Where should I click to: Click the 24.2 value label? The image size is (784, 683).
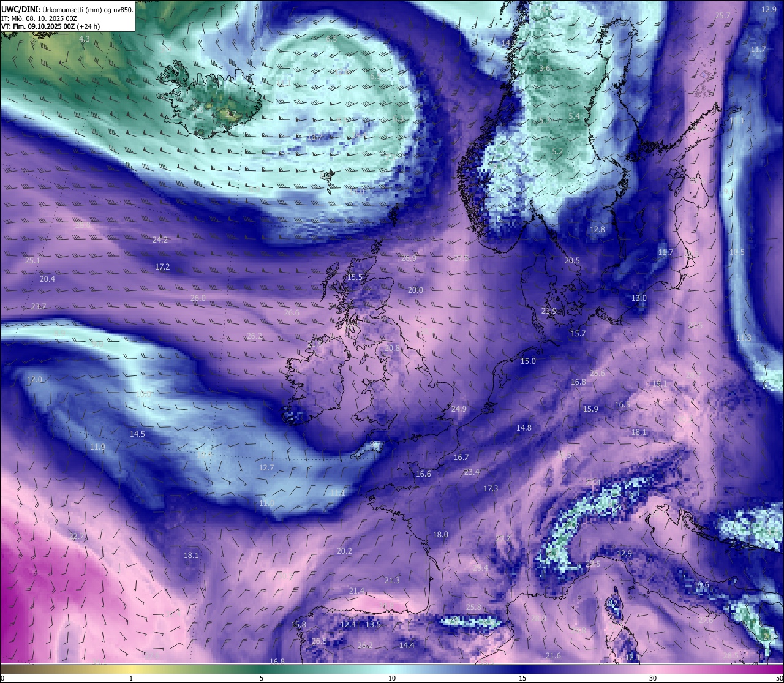pos(160,240)
